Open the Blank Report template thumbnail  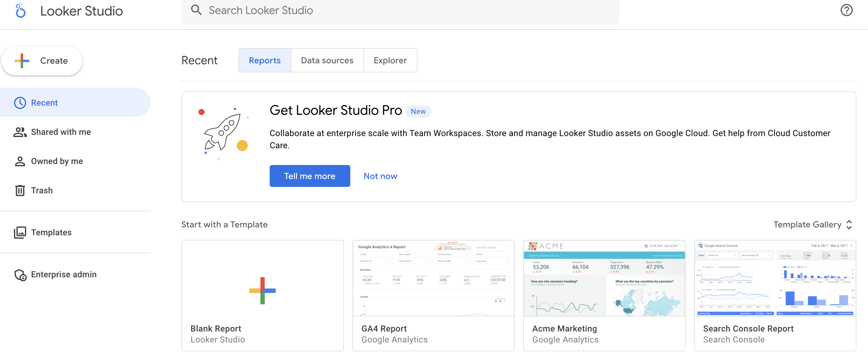coord(262,279)
